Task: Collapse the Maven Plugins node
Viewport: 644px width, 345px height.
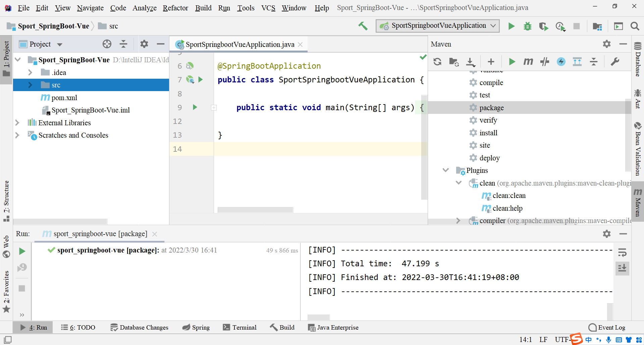Action: click(446, 170)
